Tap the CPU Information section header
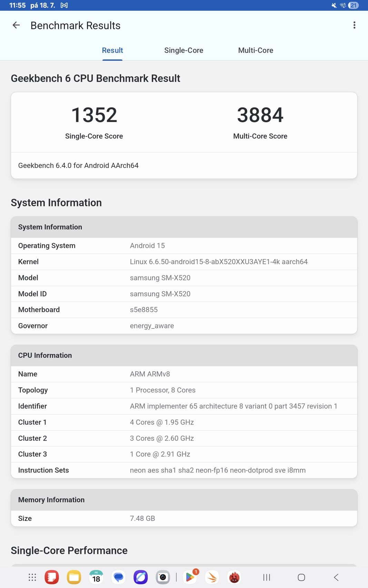The height and width of the screenshot is (588, 368). 184,355
